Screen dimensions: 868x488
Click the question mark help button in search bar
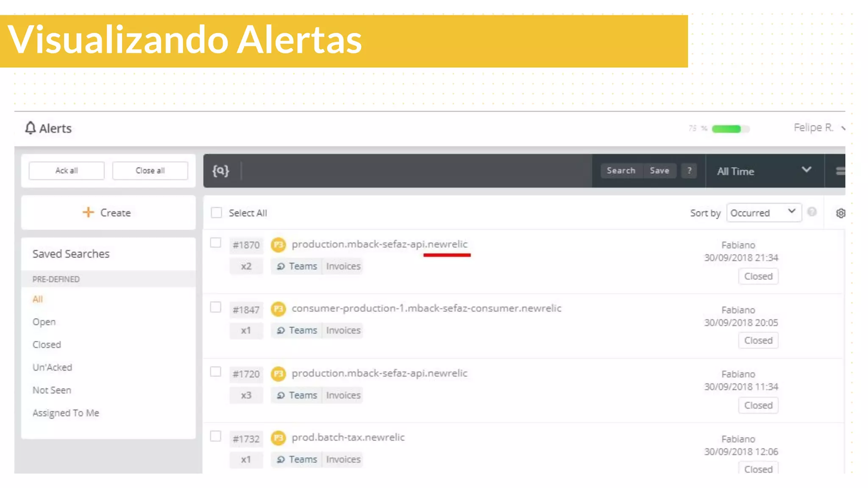pos(689,171)
